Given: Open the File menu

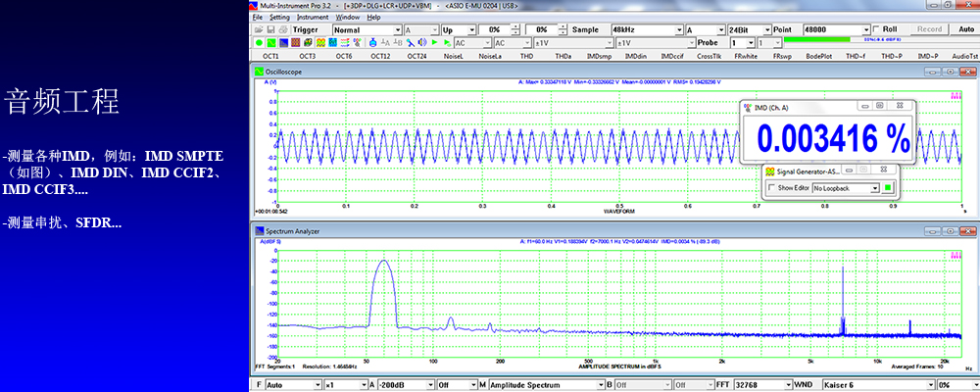Looking at the screenshot, I should pos(257,18).
